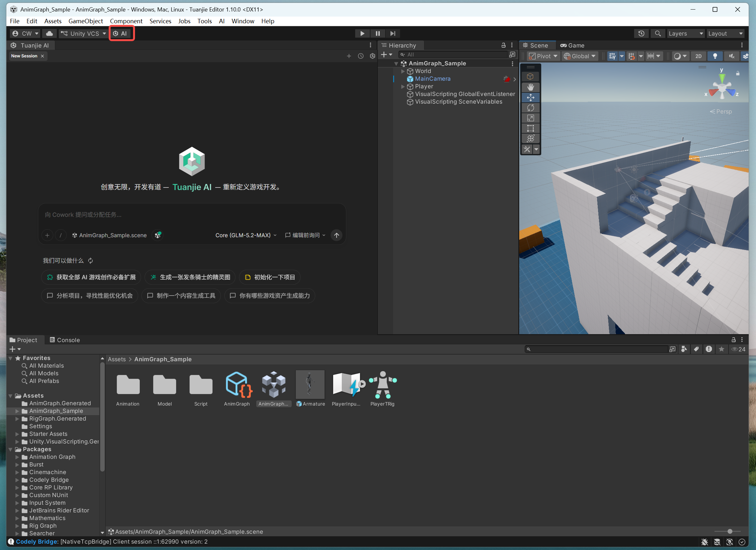
Task: Switch to the Console tab
Action: click(x=65, y=340)
